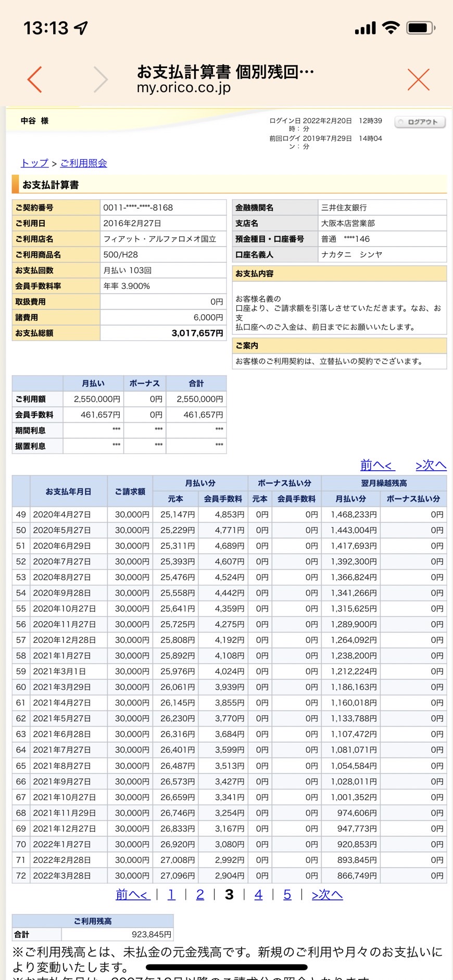Select monthly usage amount 2,550,000円 under 月払い

[x=97, y=399]
